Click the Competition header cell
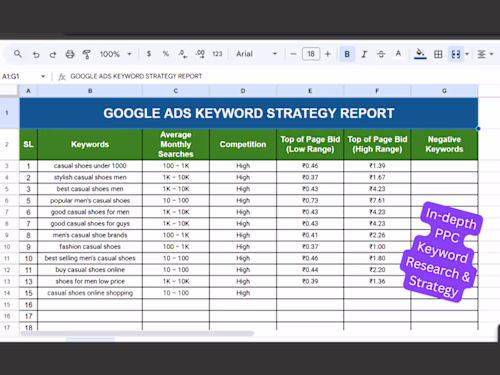Screen dimensions: 500x375 [x=243, y=144]
